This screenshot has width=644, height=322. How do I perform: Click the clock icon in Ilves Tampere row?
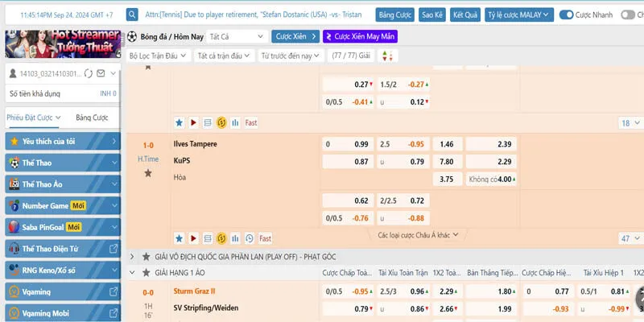(250, 238)
